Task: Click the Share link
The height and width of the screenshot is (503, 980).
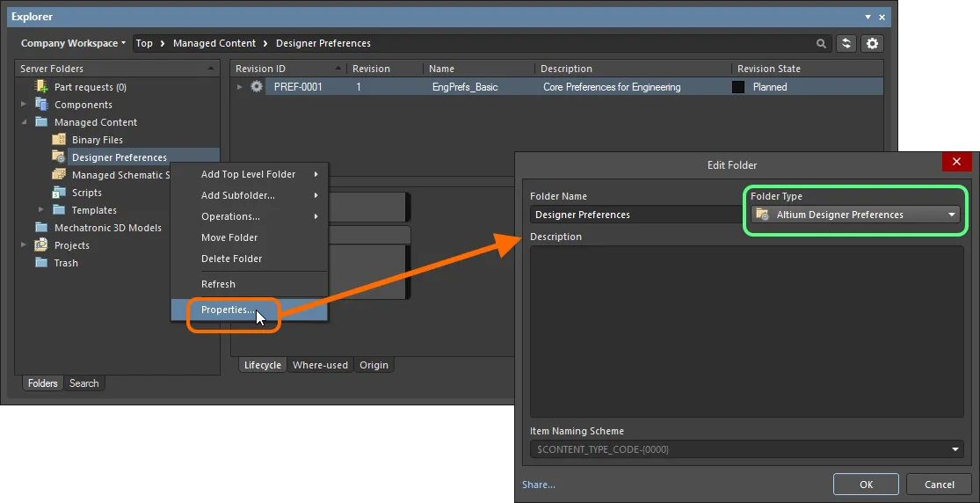Action: point(538,485)
